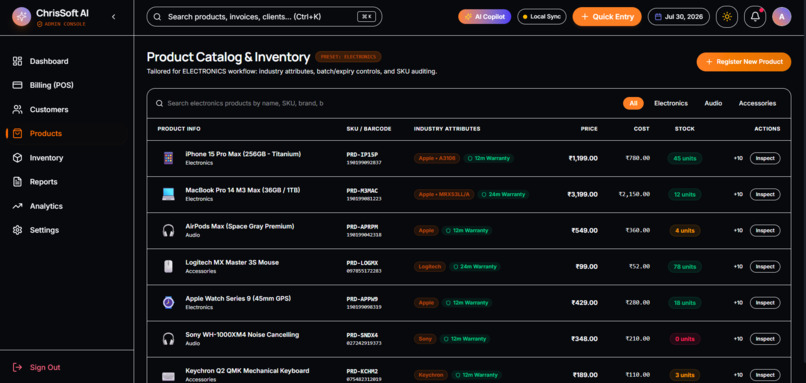
Task: Click the electronics products search field
Action: [x=245, y=103]
